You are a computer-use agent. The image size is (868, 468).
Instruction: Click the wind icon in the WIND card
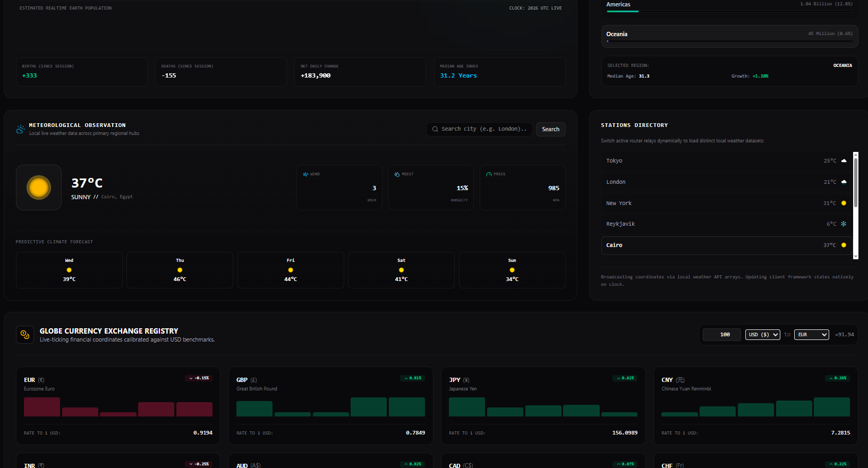point(305,174)
